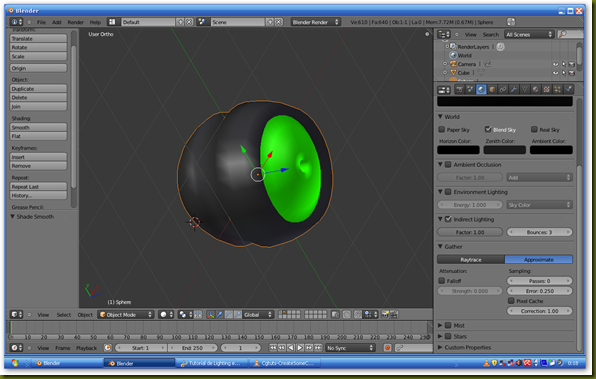The image size is (596, 379).
Task: Enable the Ambient Occlusion checkbox
Action: [x=449, y=165]
